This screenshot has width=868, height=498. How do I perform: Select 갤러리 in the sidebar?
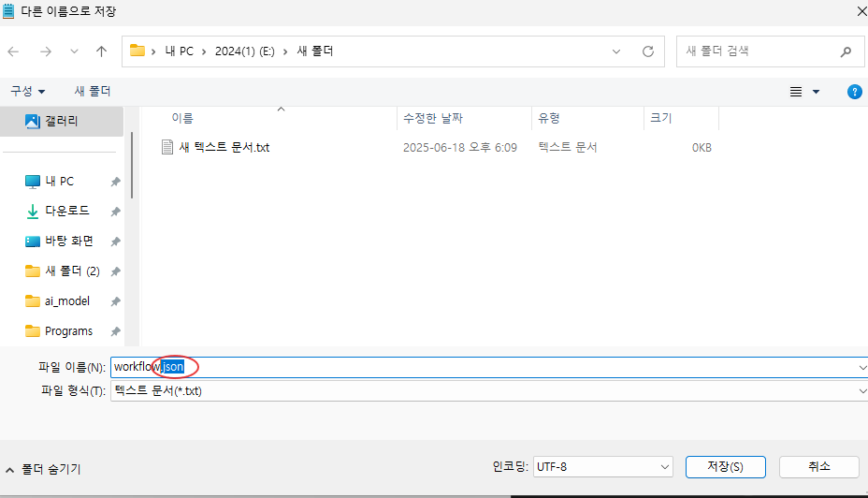click(62, 121)
